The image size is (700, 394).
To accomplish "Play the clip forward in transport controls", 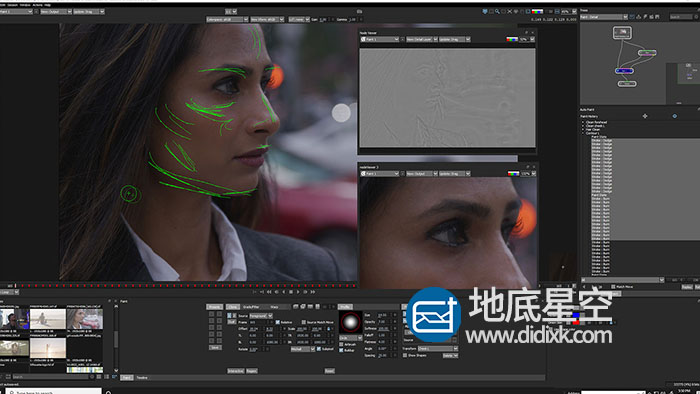I will click(x=298, y=292).
